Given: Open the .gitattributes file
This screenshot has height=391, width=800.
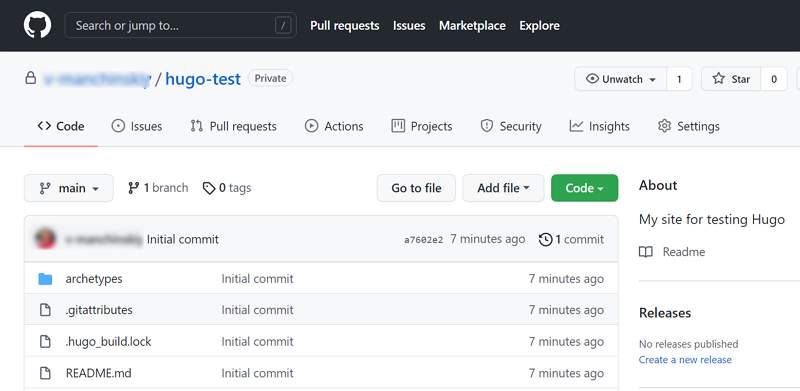Looking at the screenshot, I should coord(99,310).
